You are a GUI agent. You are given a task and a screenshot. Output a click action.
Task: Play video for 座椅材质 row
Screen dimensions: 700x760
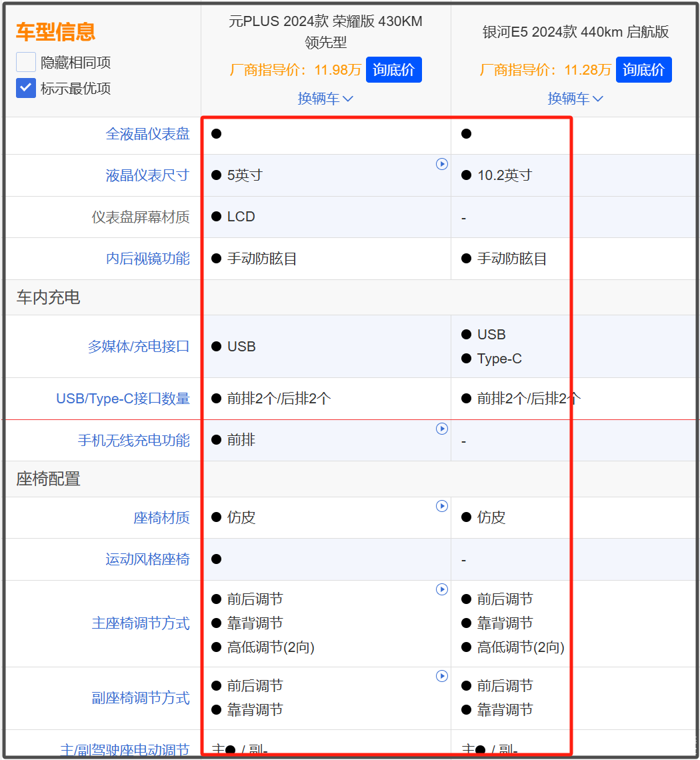(x=441, y=506)
